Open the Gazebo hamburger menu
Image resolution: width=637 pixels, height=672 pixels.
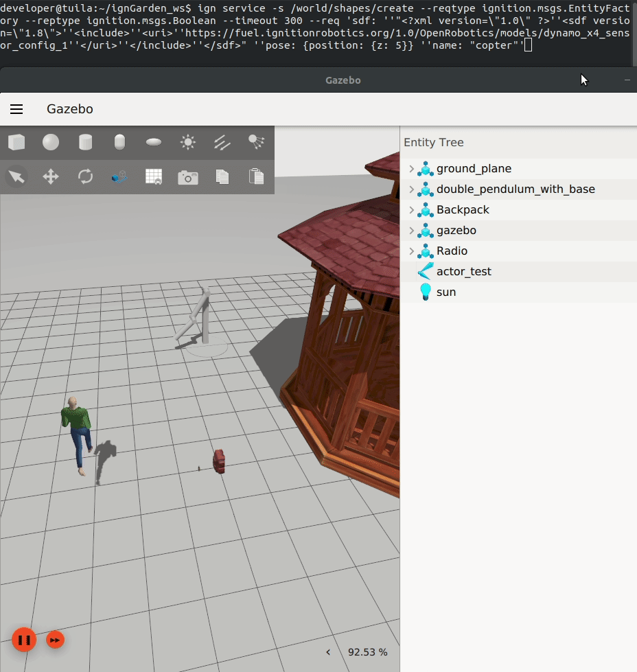[16, 109]
